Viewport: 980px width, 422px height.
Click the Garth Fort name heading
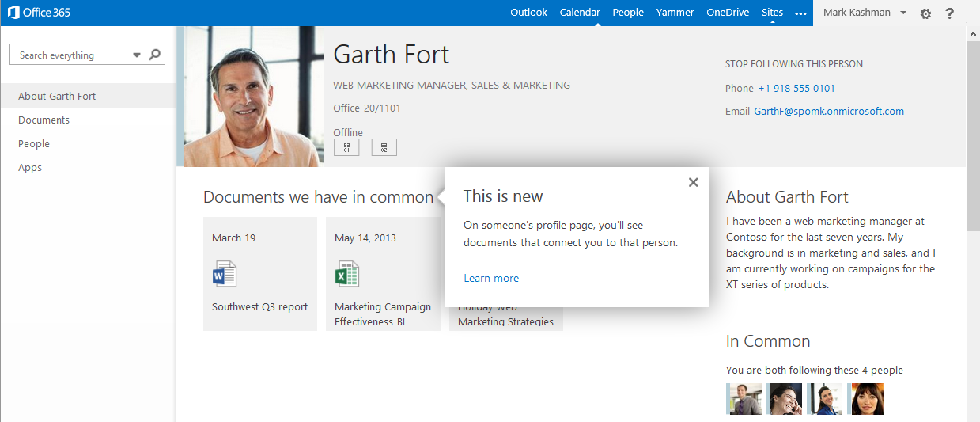pos(392,55)
